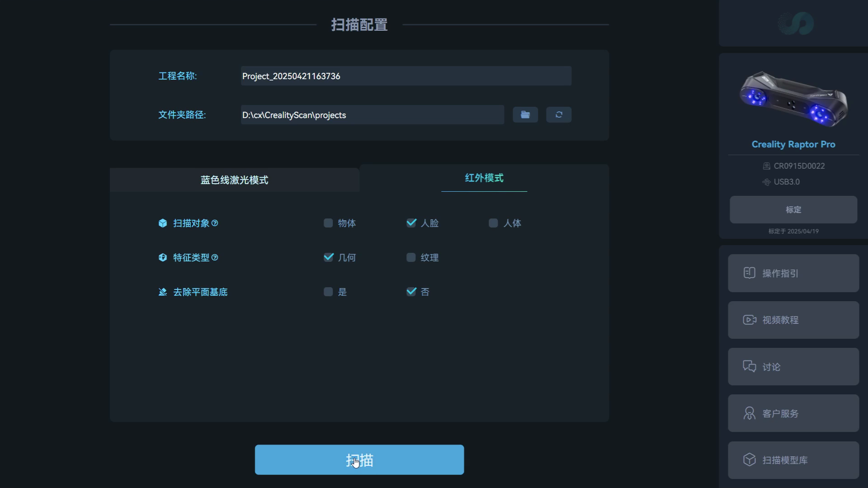Open 客户服务 customer service
This screenshot has height=488, width=868.
(x=793, y=413)
